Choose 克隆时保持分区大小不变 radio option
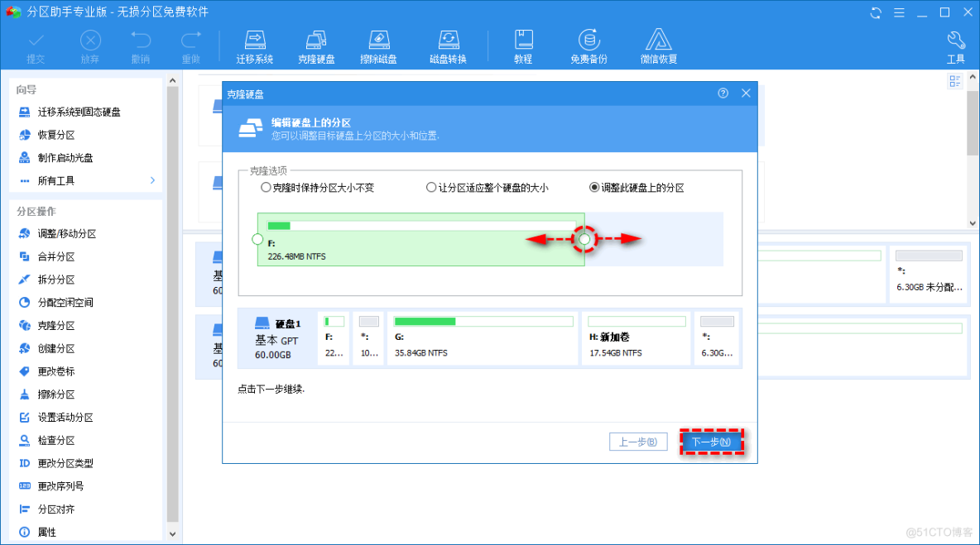Image resolution: width=980 pixels, height=545 pixels. 267,187
